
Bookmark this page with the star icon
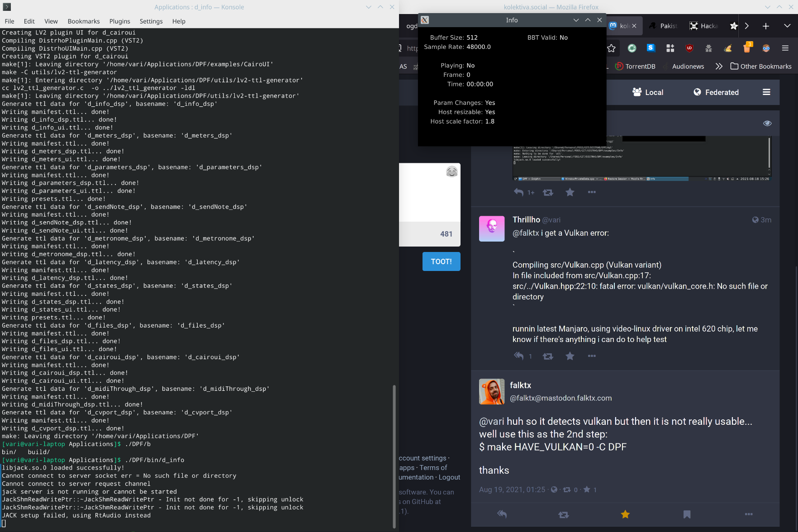(611, 48)
